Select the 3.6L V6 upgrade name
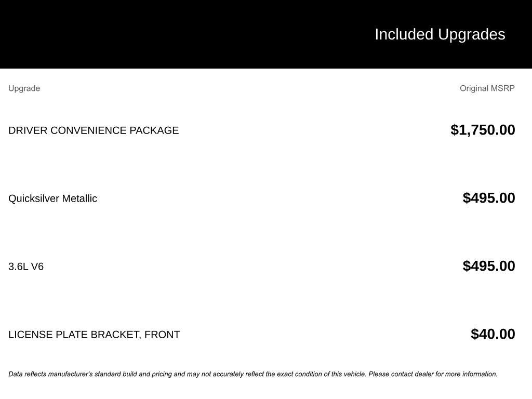 [26, 267]
